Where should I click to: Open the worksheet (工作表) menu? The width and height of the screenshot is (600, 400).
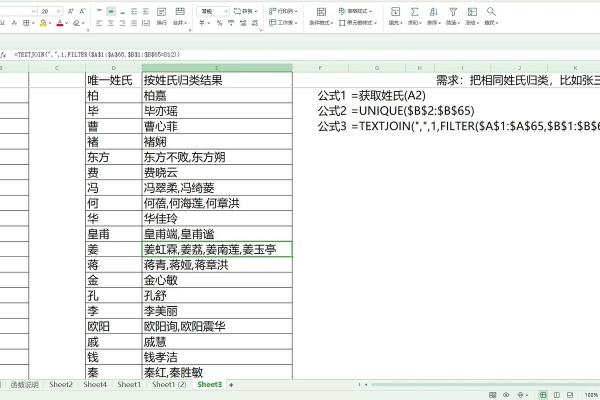[283, 23]
